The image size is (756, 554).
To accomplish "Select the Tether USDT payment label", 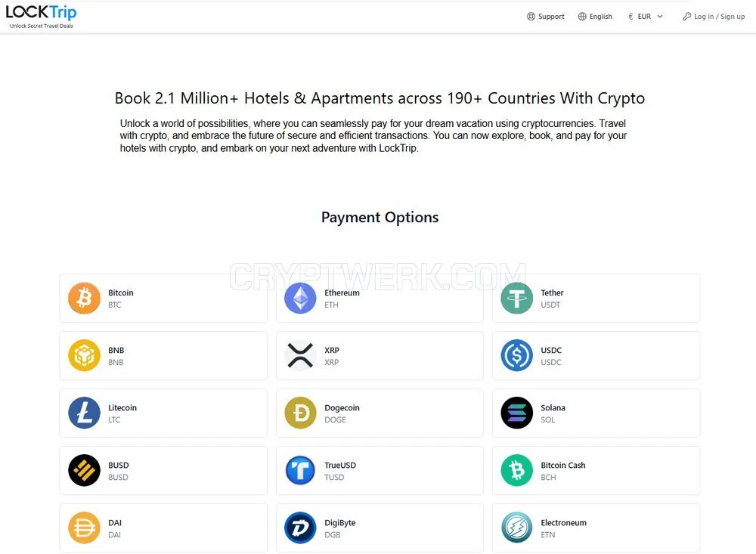I will [x=552, y=299].
